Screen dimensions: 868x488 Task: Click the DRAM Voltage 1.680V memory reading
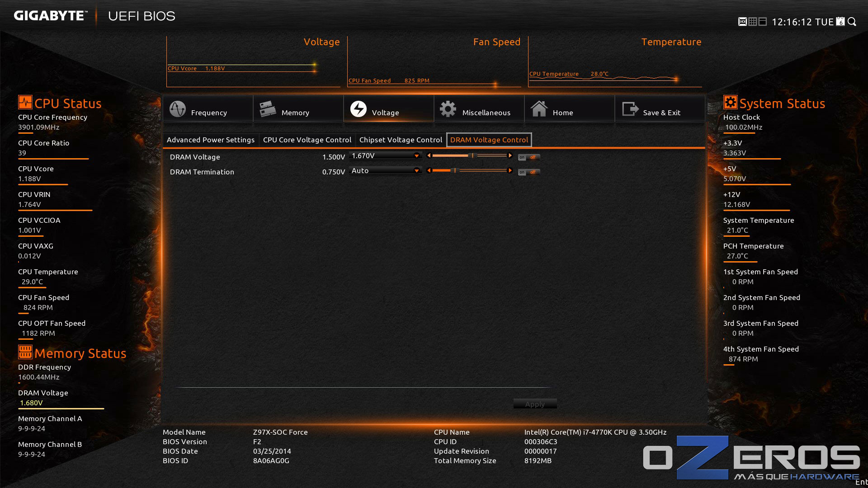point(31,403)
